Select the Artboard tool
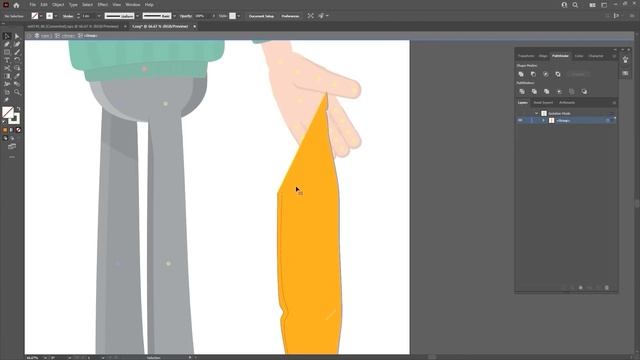Image resolution: width=640 pixels, height=360 pixels. (x=7, y=92)
